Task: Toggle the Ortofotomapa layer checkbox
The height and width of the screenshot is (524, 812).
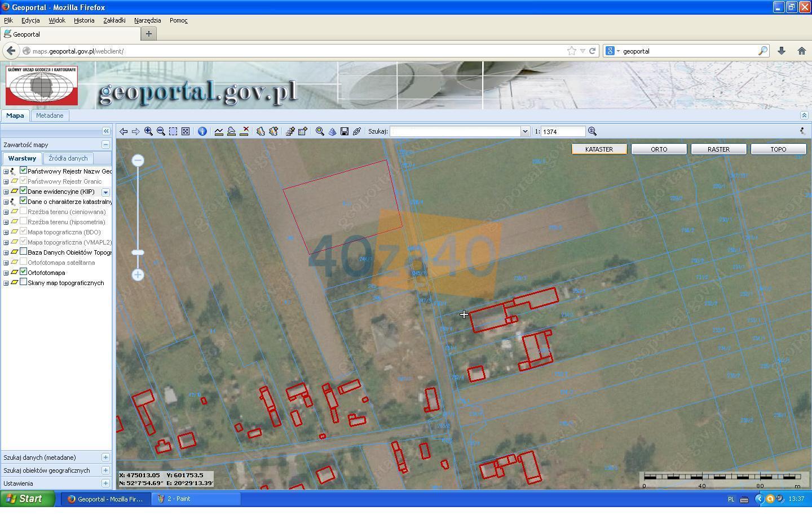Action: (x=24, y=272)
